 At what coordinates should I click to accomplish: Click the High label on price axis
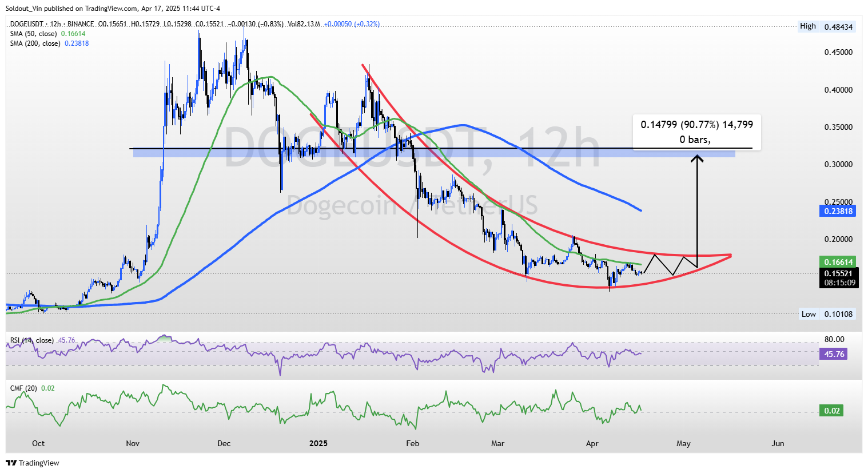coord(808,26)
